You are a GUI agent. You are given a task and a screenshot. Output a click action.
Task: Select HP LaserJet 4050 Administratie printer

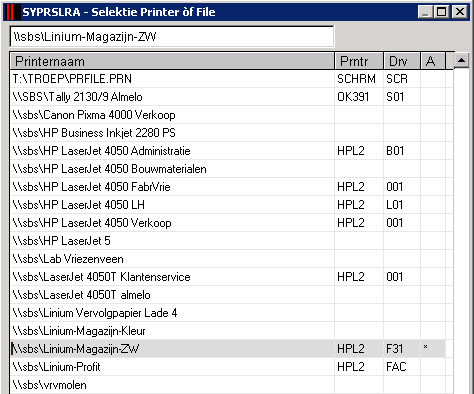tap(228, 151)
